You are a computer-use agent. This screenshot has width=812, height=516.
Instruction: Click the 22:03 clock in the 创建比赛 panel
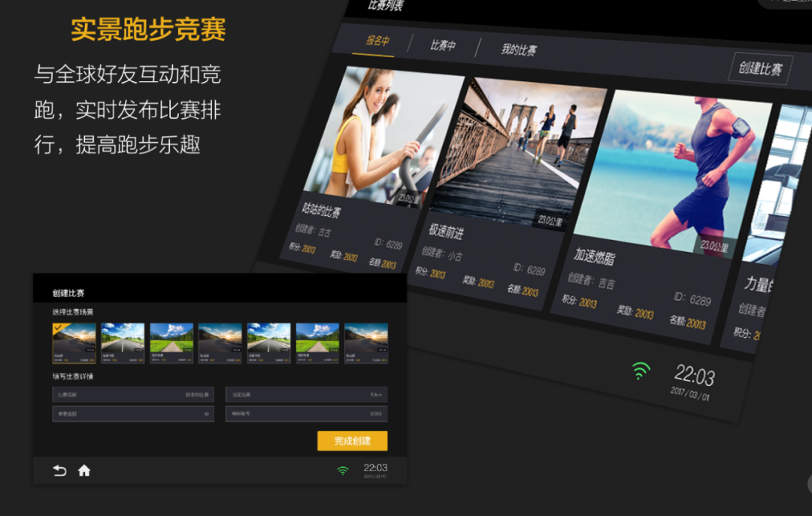(x=375, y=468)
